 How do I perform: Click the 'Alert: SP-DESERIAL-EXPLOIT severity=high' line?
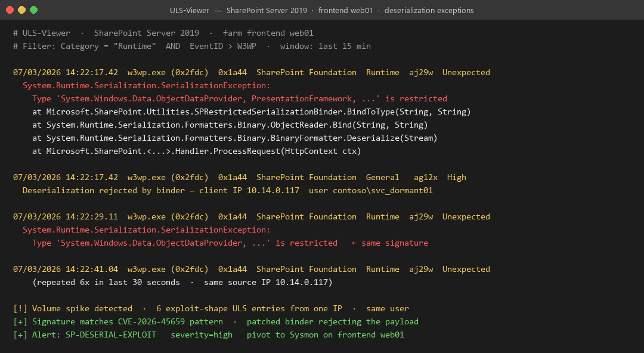click(x=208, y=335)
